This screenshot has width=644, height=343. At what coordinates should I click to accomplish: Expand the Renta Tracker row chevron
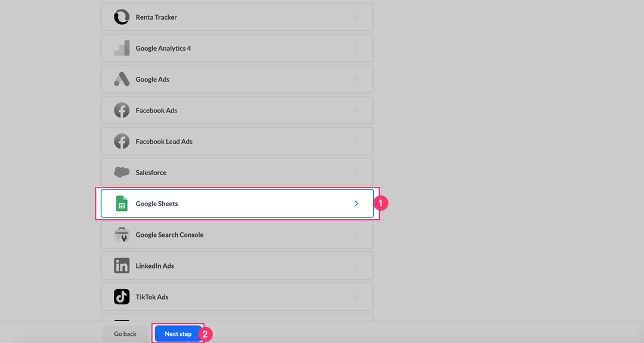pyautogui.click(x=356, y=17)
